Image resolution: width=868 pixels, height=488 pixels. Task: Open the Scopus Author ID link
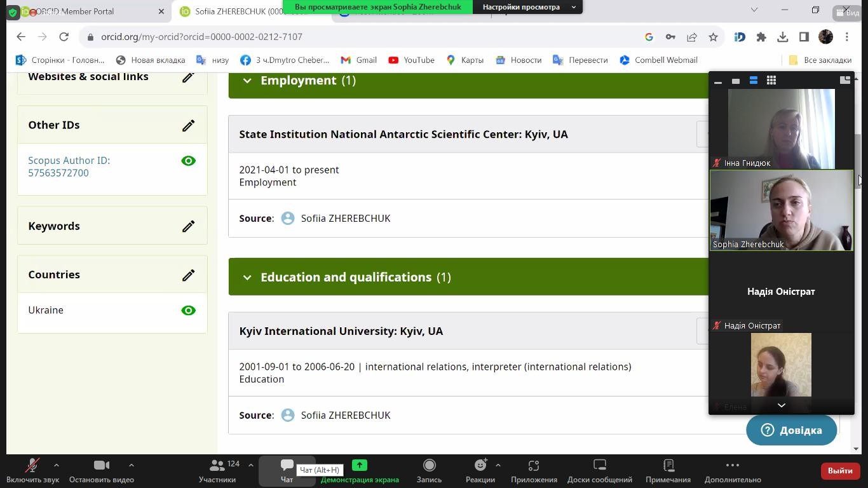(69, 166)
